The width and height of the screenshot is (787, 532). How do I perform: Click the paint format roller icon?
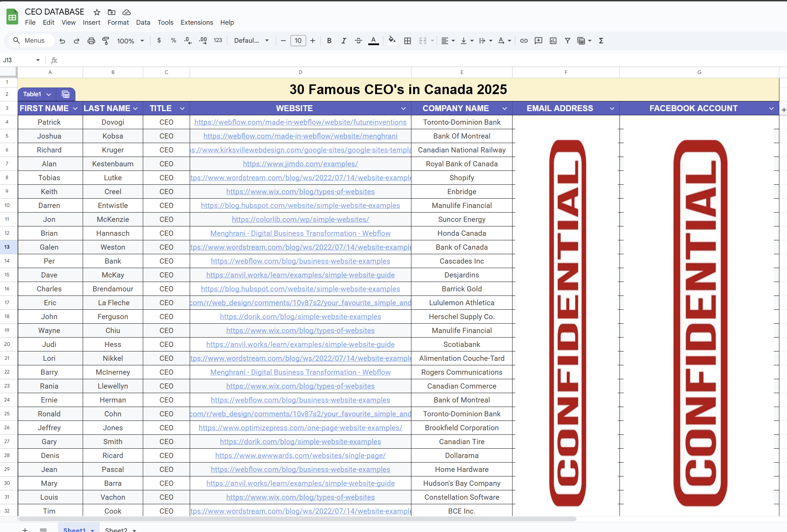[x=106, y=41]
